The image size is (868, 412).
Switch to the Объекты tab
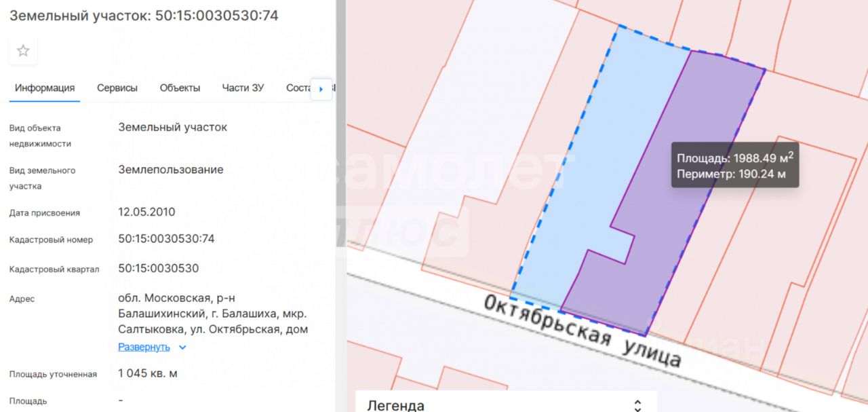point(180,88)
